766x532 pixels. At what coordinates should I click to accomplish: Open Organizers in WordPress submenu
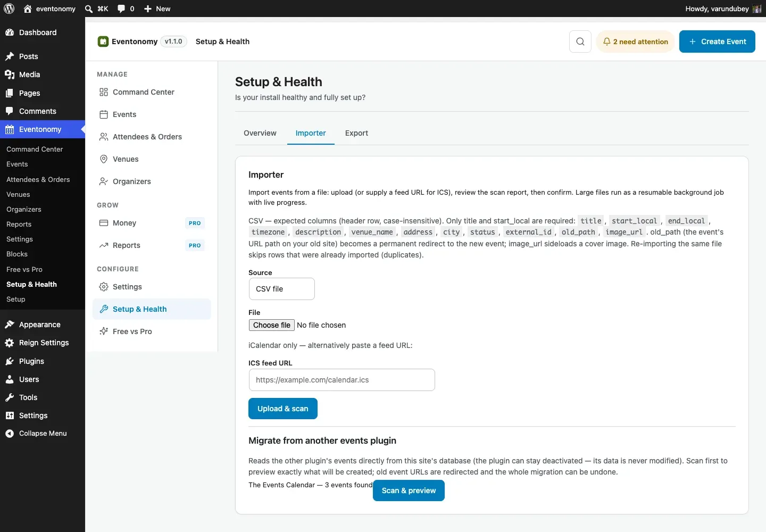[x=24, y=210]
